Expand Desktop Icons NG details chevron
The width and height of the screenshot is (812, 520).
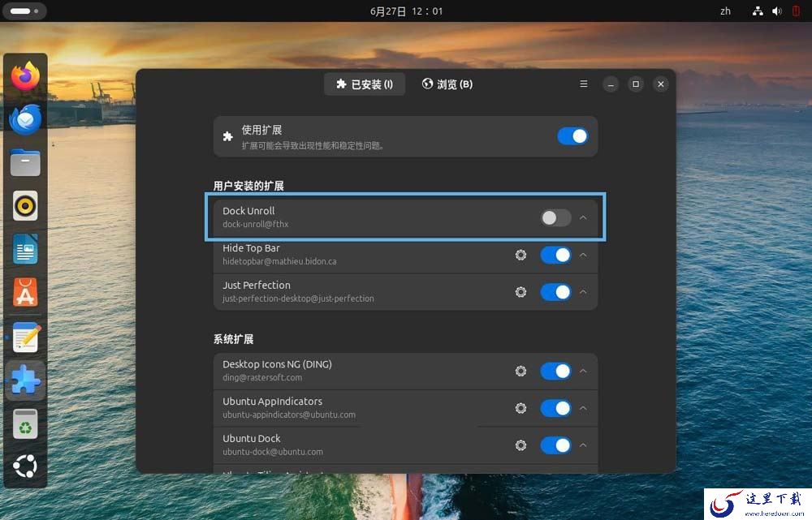click(583, 371)
